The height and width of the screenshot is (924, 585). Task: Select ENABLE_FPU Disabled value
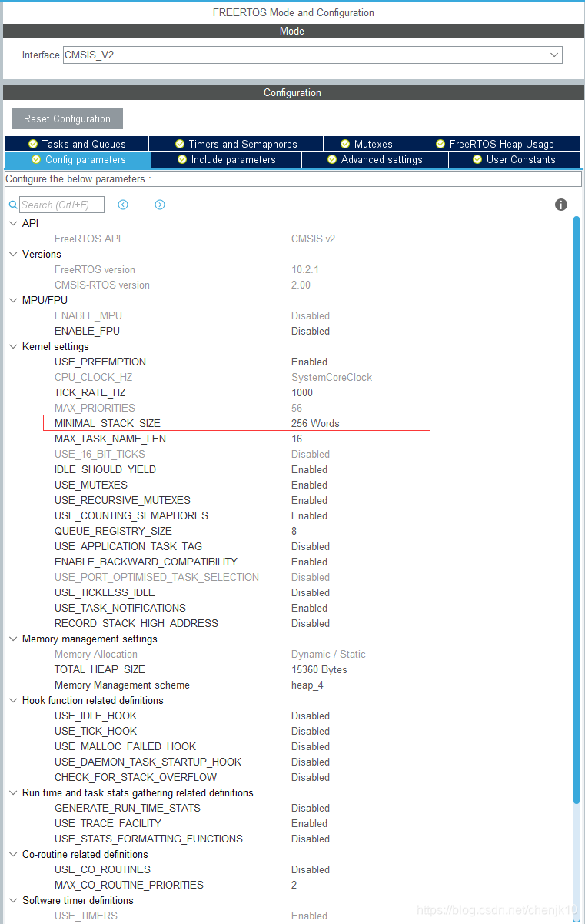[311, 331]
